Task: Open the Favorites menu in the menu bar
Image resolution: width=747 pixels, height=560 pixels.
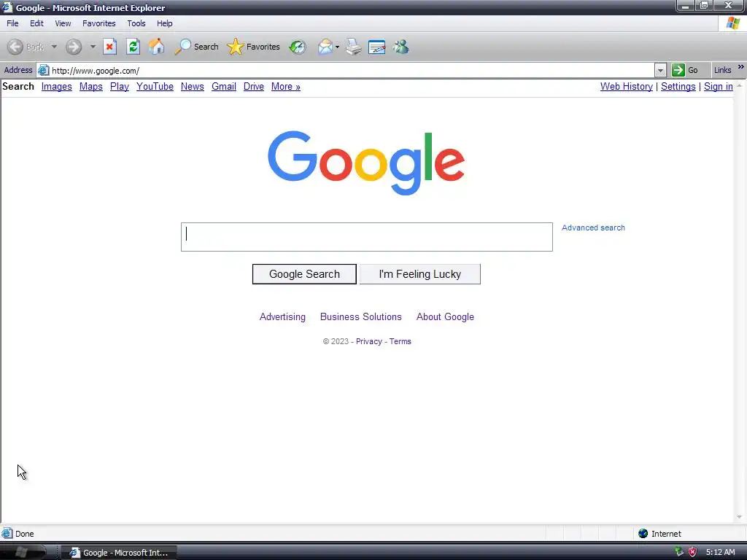Action: pyautogui.click(x=99, y=23)
